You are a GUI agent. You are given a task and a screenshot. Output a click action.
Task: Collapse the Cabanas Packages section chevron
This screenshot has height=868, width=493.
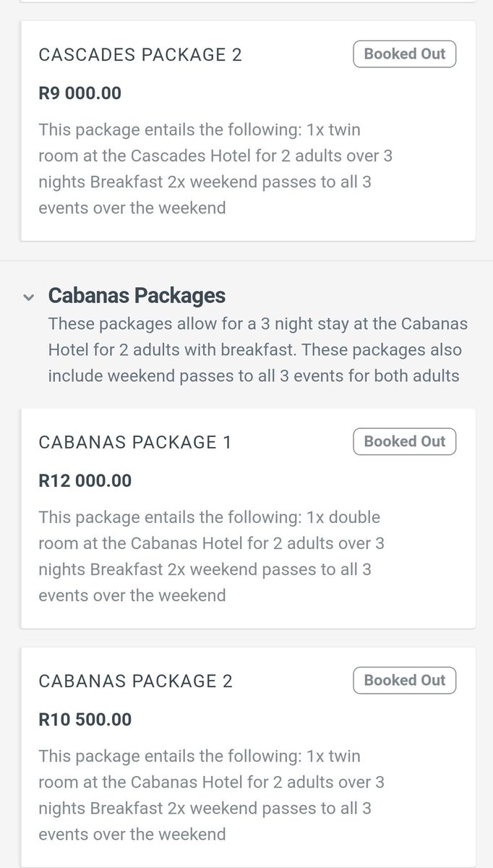[28, 297]
